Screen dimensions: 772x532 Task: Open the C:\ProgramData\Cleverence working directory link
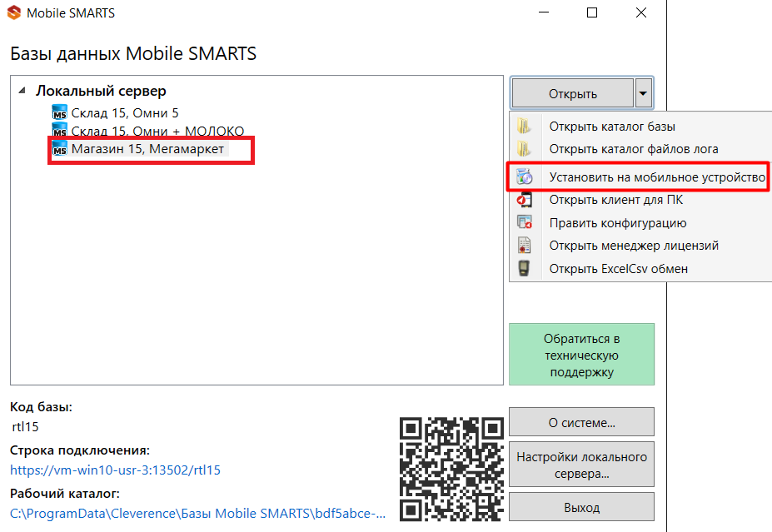point(197,514)
